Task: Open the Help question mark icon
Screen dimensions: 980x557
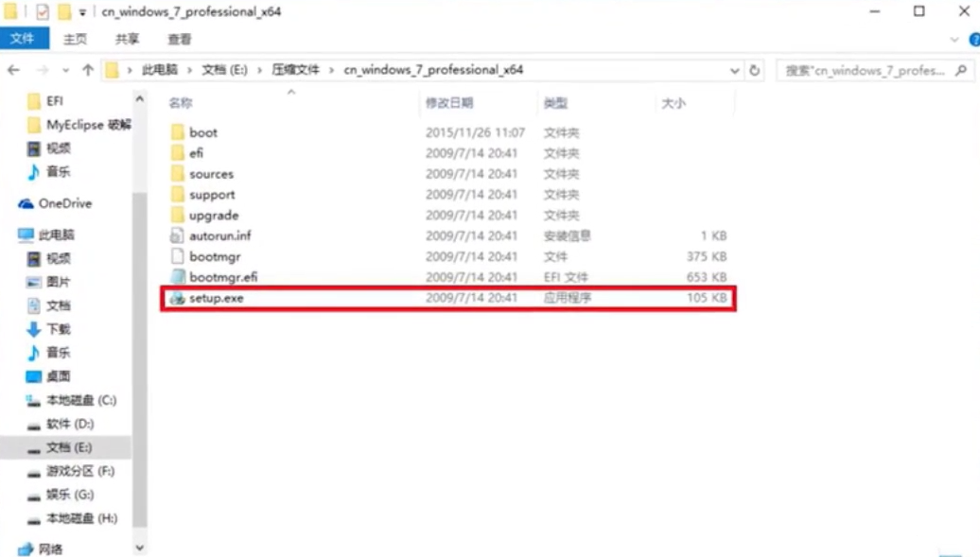Action: (x=973, y=40)
